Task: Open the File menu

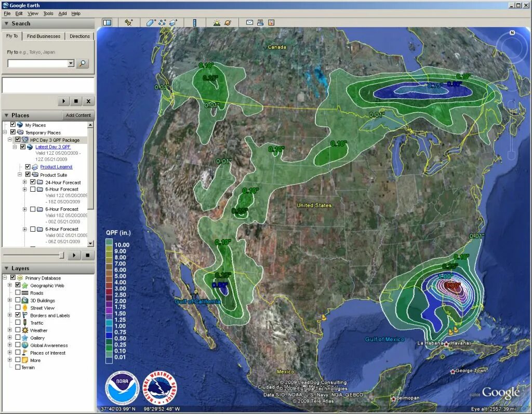Action: click(x=7, y=14)
